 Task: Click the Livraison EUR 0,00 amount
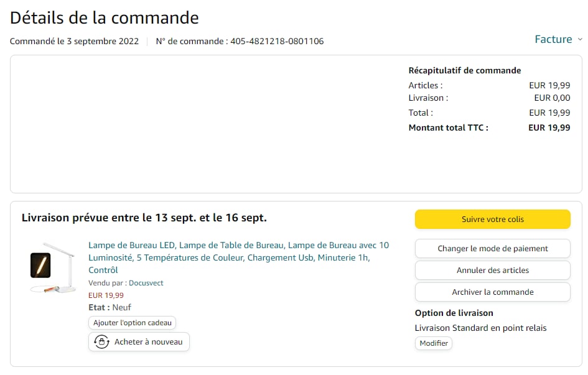point(552,98)
